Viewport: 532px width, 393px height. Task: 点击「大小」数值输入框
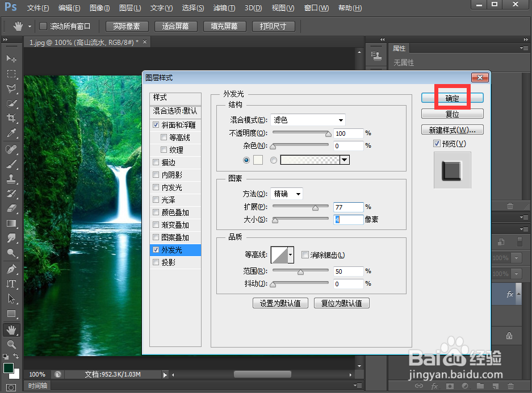coord(348,219)
